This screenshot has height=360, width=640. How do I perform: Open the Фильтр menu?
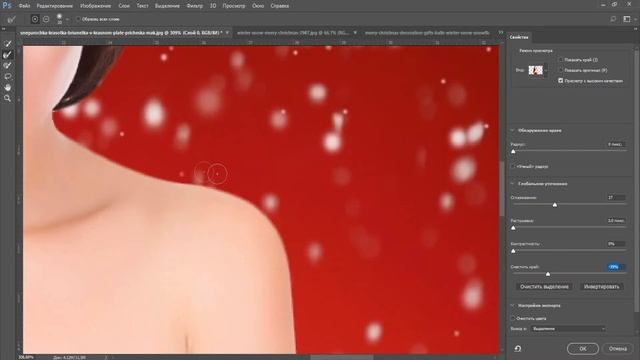coord(195,6)
